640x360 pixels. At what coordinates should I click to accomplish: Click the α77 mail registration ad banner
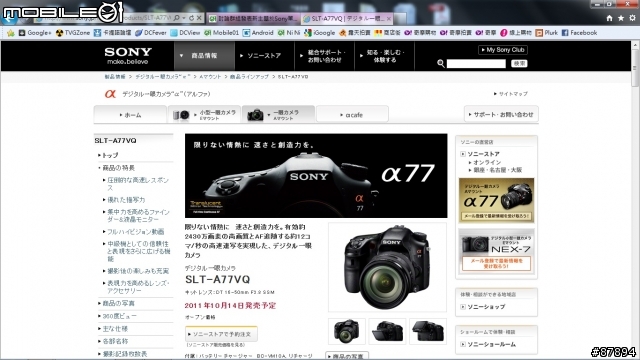(496, 200)
